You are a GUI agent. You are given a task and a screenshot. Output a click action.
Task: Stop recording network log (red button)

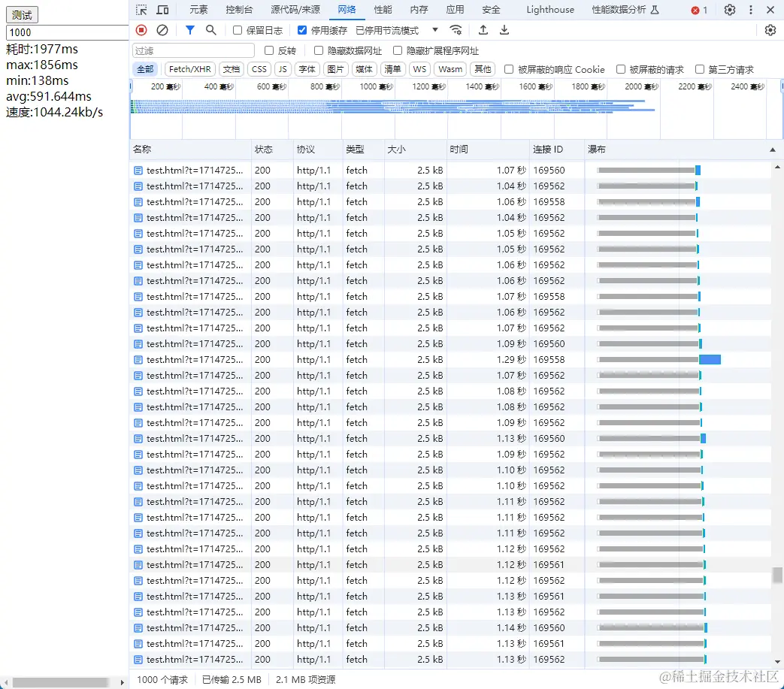point(141,30)
